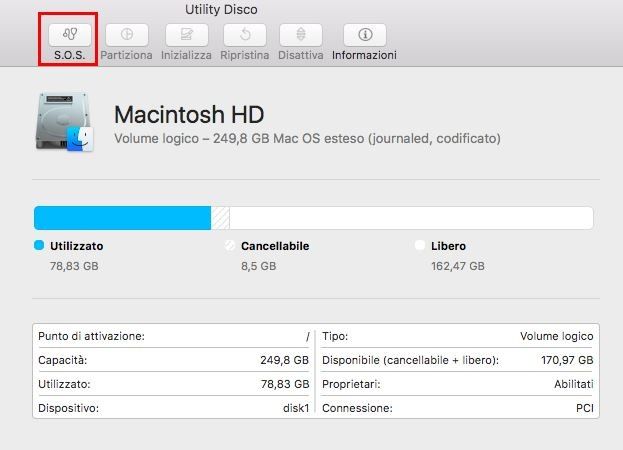Click the Punto di attivazione row label
This screenshot has width=623, height=450.
click(x=91, y=336)
